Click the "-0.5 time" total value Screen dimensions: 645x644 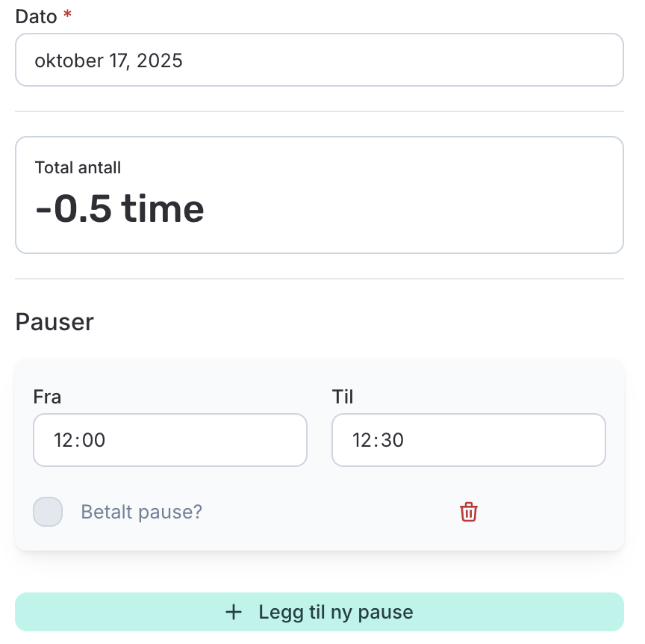pos(119,208)
